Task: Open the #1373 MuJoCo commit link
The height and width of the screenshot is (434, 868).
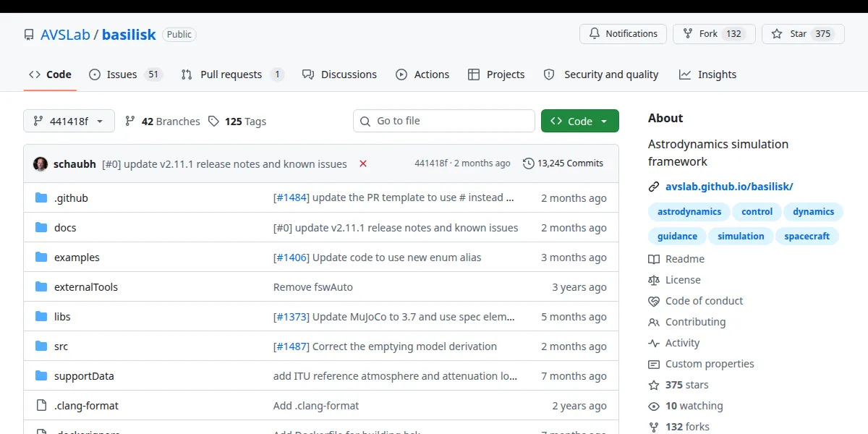Action: [292, 316]
